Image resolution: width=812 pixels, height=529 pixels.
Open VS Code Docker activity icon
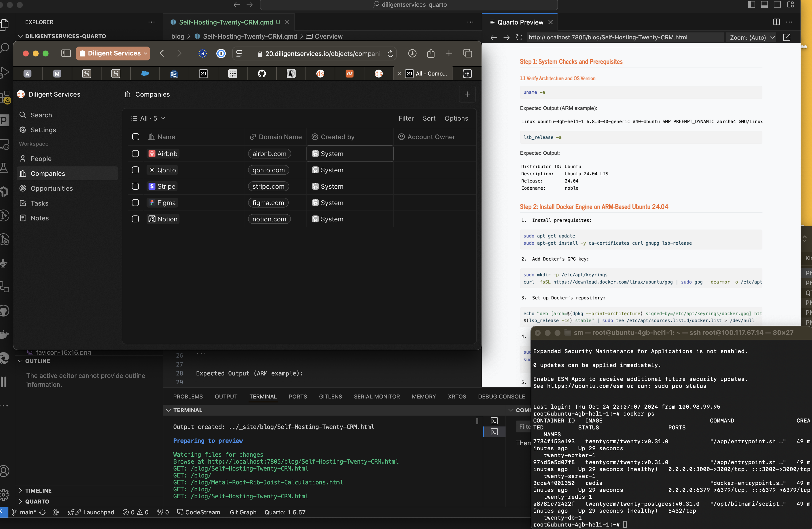4,335
